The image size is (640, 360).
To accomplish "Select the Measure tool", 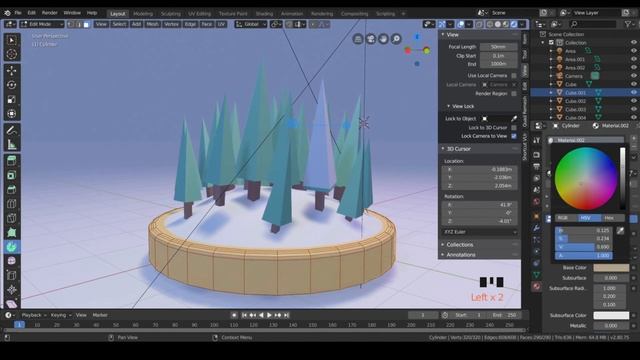I will (x=11, y=144).
